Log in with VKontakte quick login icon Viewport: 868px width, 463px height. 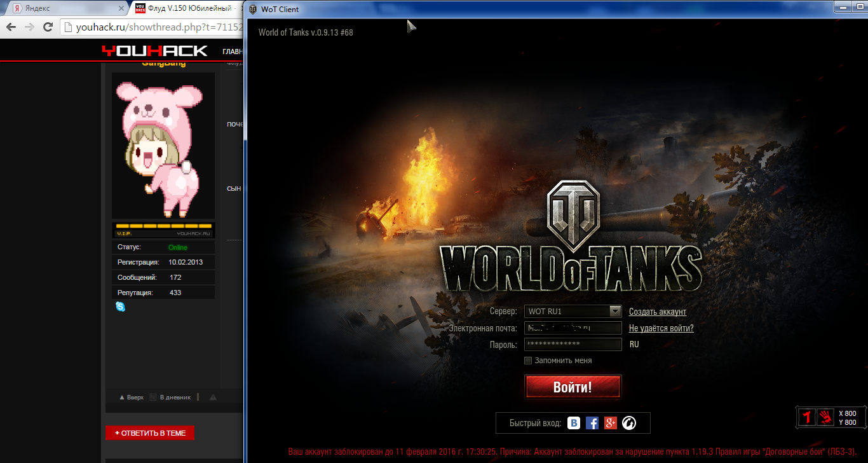[574, 423]
